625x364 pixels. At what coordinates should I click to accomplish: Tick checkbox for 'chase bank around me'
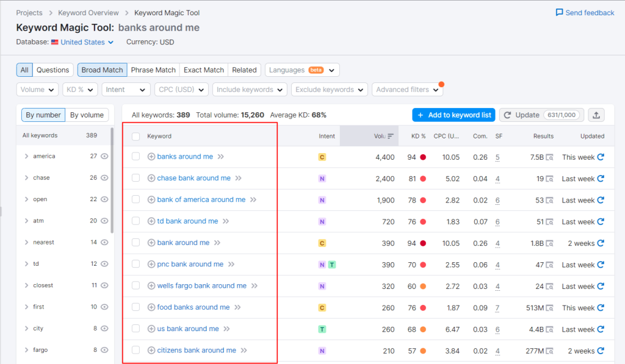click(x=136, y=178)
